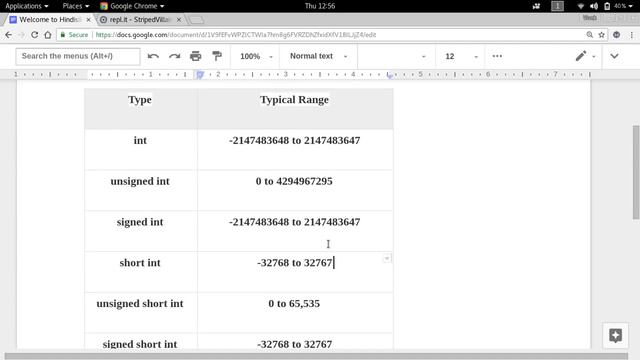Reload the Google Docs page
Screen dimensions: 640x360
tap(35, 35)
